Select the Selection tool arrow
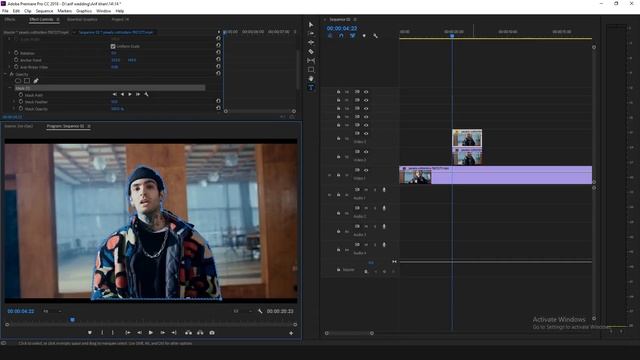This screenshot has width=640, height=360. (311, 24)
